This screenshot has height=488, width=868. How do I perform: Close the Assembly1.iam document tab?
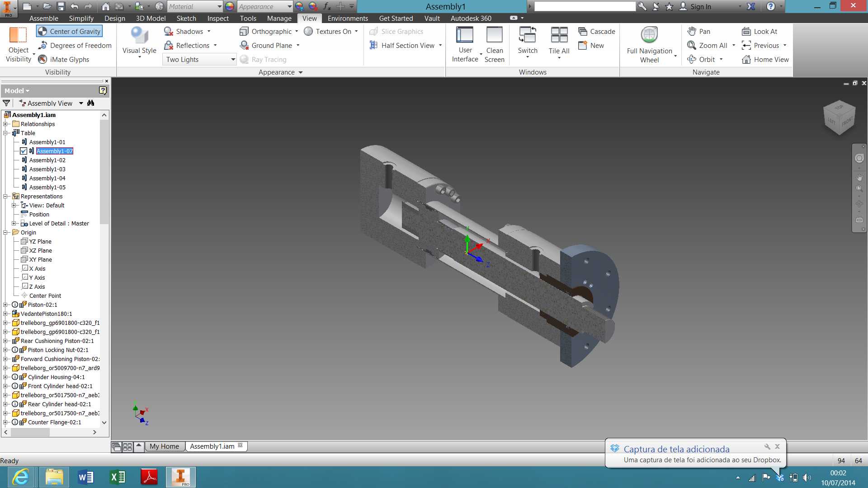241,445
